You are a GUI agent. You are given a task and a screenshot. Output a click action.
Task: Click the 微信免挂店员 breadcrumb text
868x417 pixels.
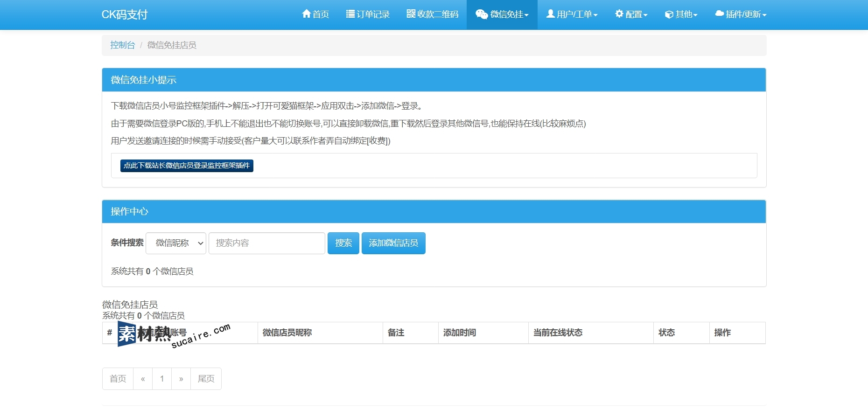point(172,45)
